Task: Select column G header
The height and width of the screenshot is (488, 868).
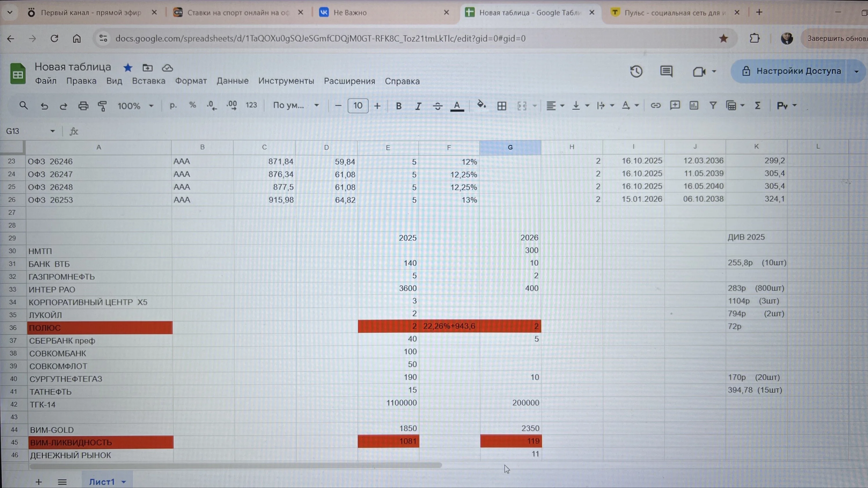Action: tap(510, 147)
